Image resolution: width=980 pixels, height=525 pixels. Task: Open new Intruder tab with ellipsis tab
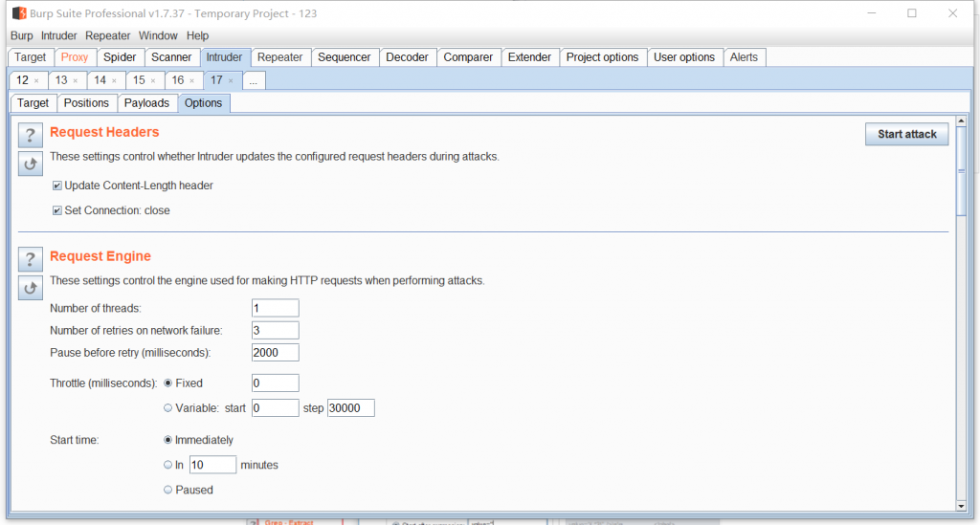pos(254,81)
